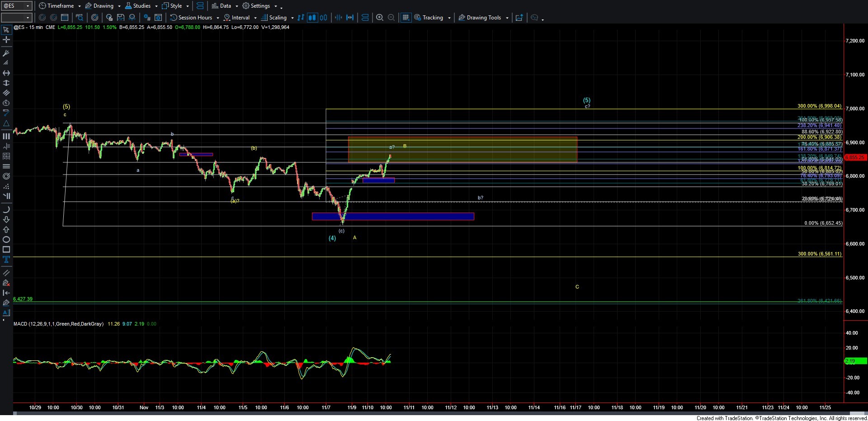The height and width of the screenshot is (421, 868).
Task: Click the Drawing Tools button
Action: pyautogui.click(x=483, y=18)
